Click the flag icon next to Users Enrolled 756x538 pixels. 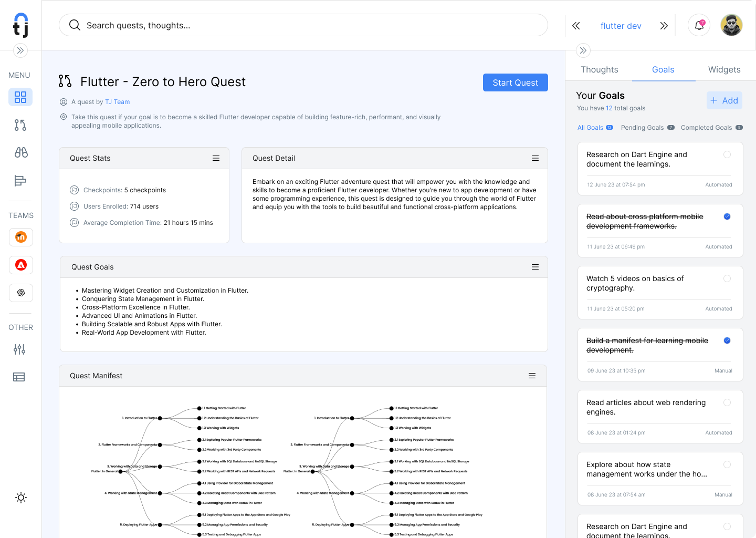pyautogui.click(x=75, y=206)
